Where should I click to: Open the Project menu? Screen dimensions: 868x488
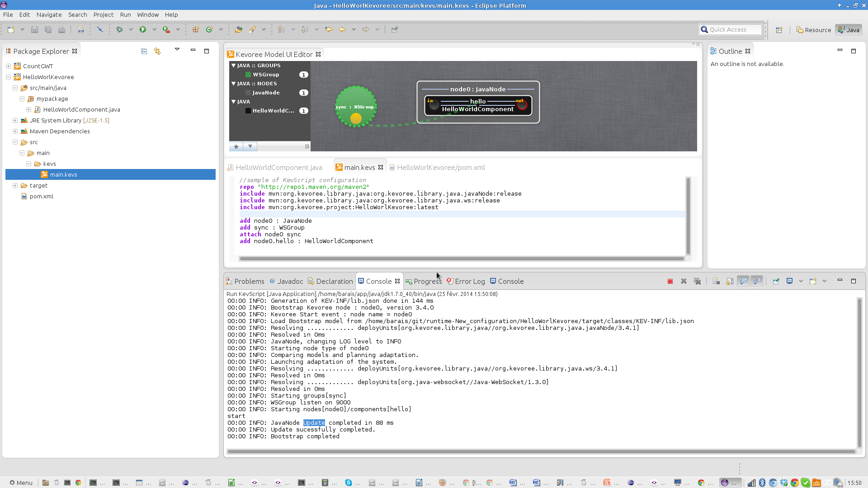(104, 14)
